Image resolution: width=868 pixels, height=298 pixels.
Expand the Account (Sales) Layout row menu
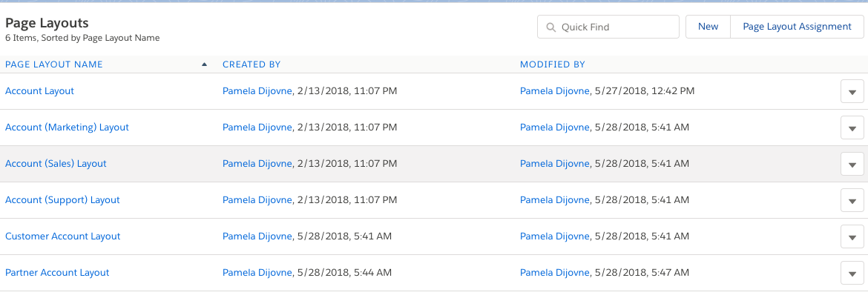pyautogui.click(x=852, y=165)
